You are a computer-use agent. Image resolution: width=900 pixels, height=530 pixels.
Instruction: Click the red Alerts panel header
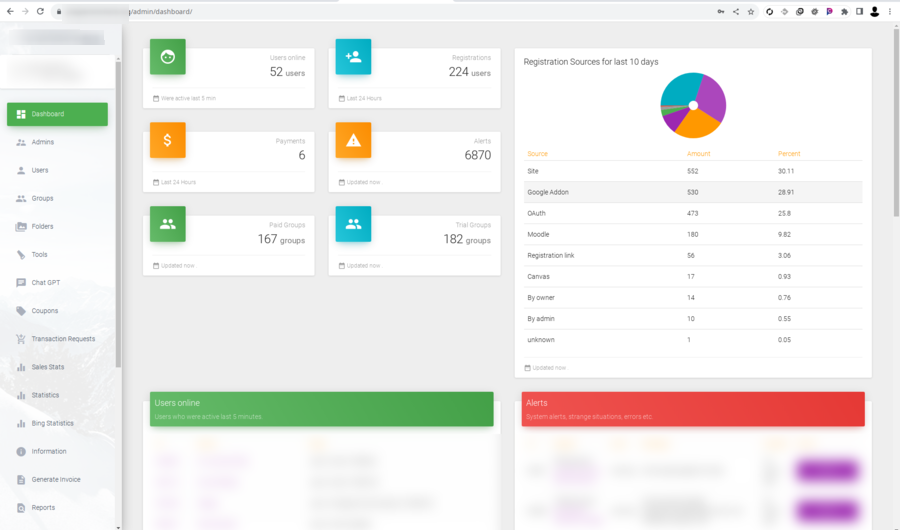pyautogui.click(x=693, y=409)
